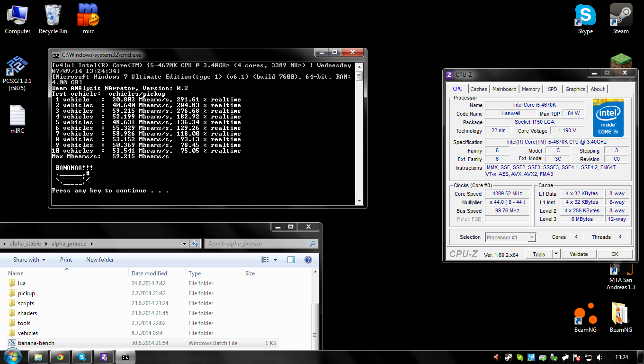Toggle the Explorer preview pane button
This screenshot has height=364, width=644.
[291, 260]
